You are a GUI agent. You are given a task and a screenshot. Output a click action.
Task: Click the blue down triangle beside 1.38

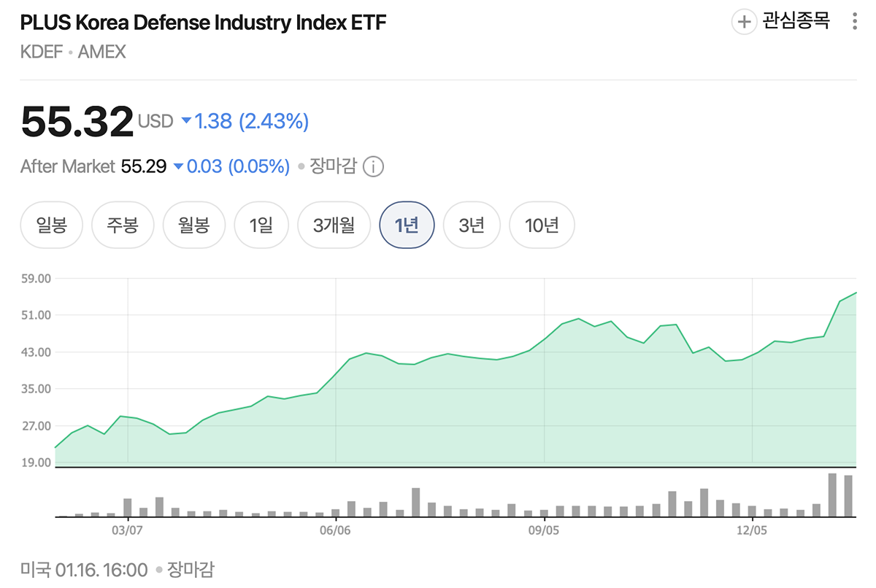pyautogui.click(x=186, y=121)
